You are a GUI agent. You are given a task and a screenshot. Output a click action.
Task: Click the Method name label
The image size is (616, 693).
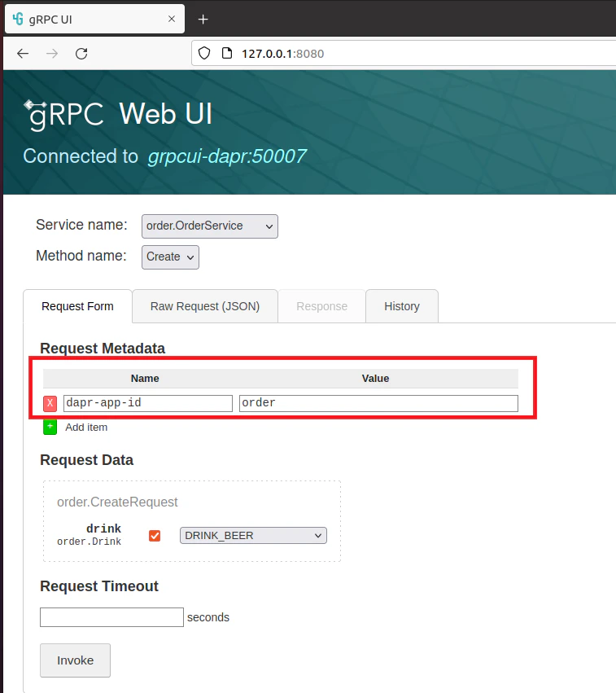[x=81, y=256]
